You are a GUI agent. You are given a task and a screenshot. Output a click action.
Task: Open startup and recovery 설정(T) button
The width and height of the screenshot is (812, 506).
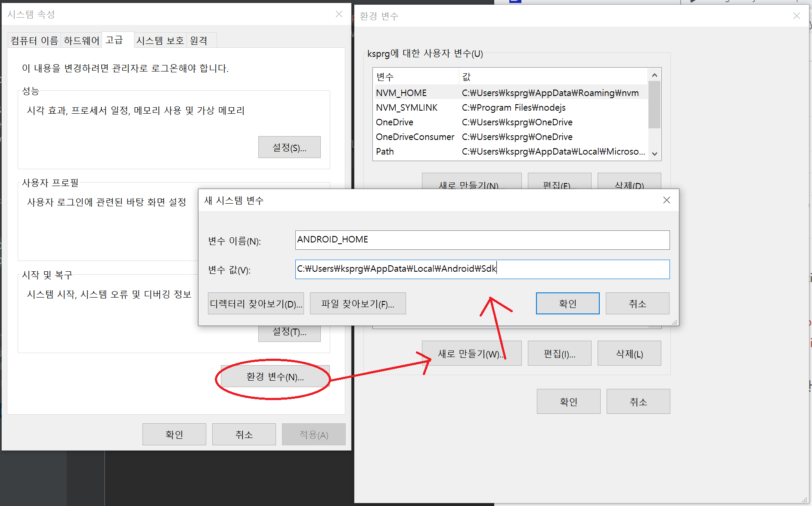[x=289, y=333]
